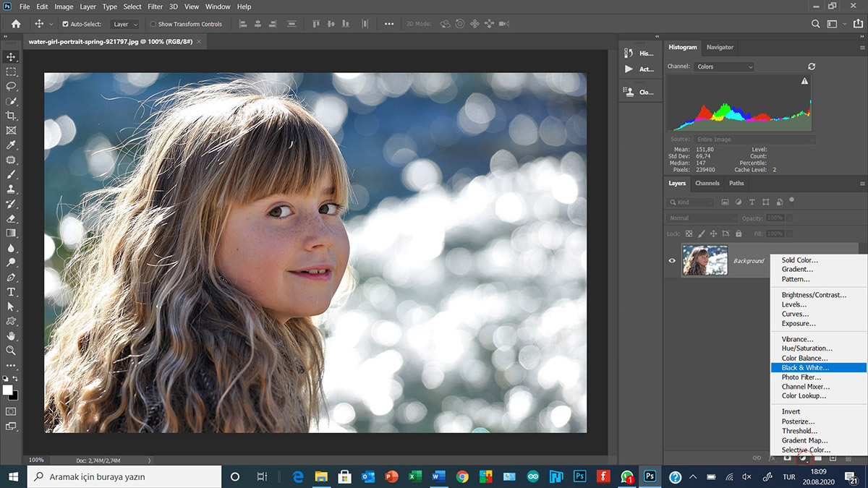
Task: Hide the Background layer with eye icon
Action: click(x=672, y=260)
